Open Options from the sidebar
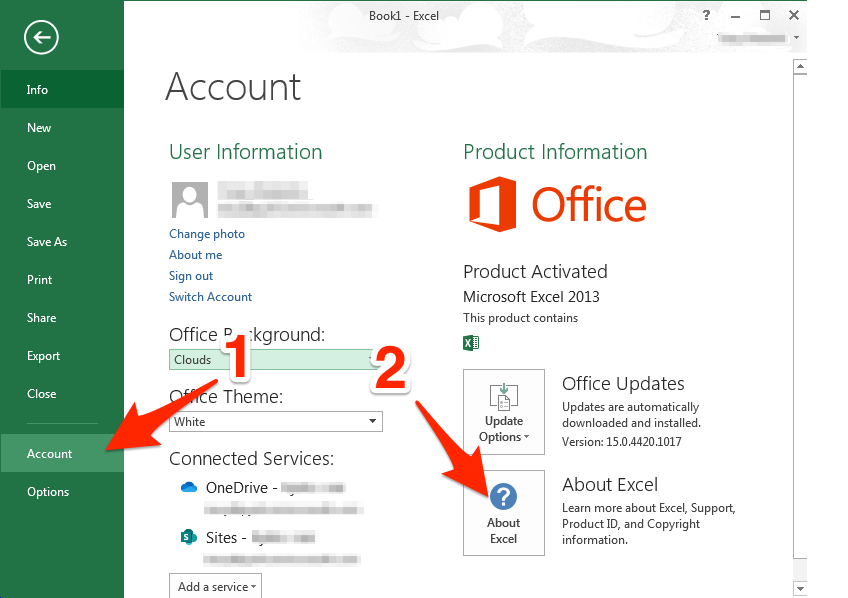 coord(62,491)
